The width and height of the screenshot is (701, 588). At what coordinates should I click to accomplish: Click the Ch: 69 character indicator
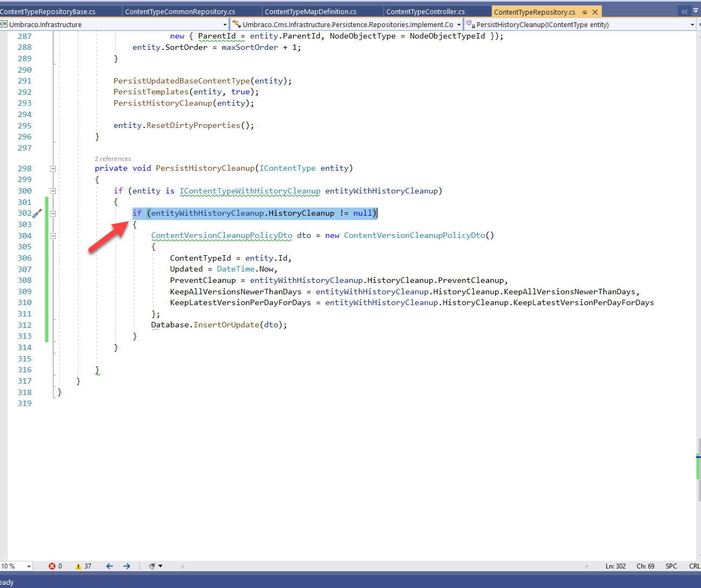pos(645,566)
